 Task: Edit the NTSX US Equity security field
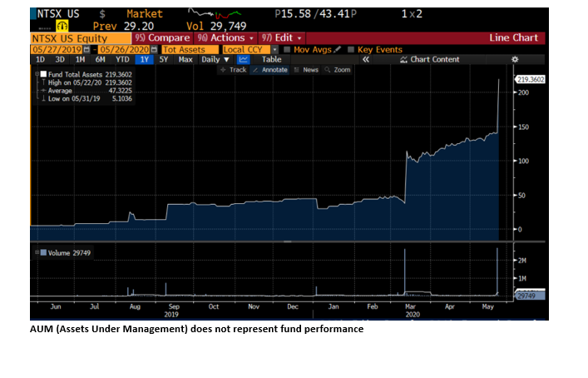[x=81, y=38]
